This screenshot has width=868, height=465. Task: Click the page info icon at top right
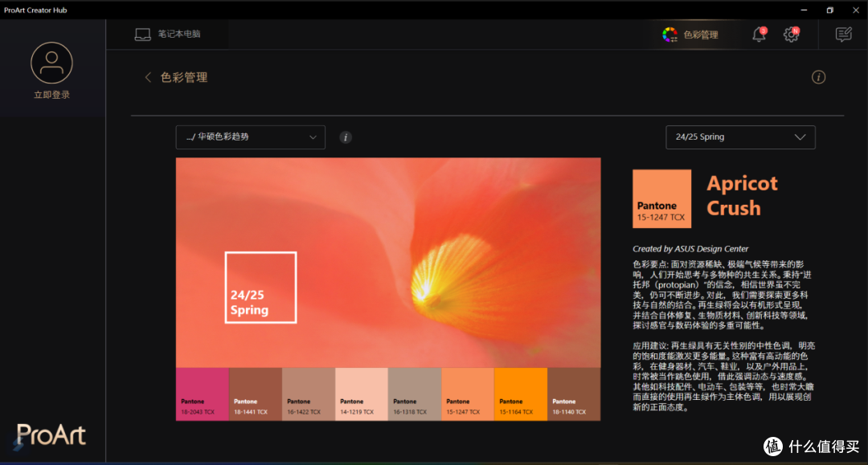coord(819,77)
